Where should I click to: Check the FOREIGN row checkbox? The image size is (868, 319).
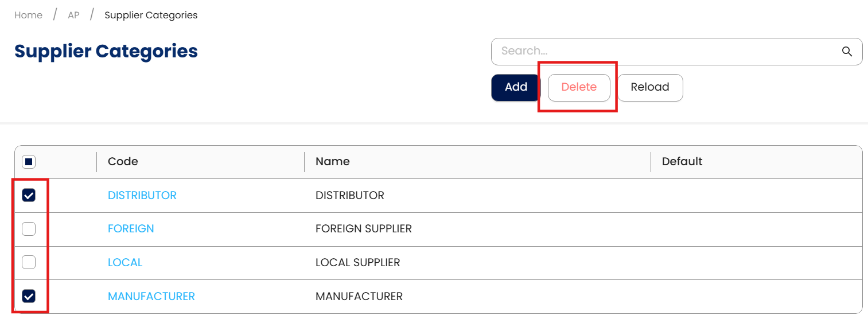(x=29, y=229)
